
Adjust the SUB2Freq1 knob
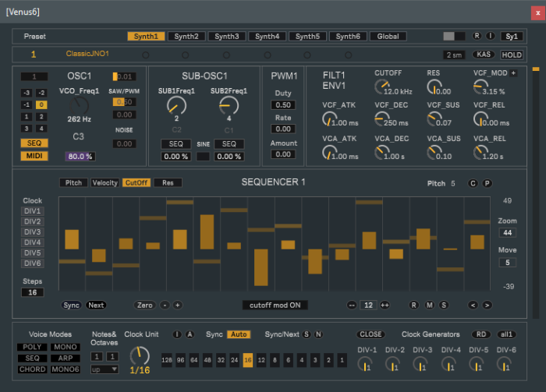[x=229, y=106]
